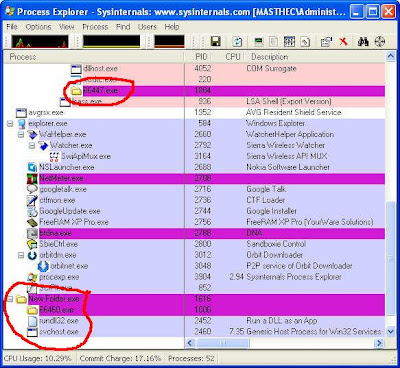
Task: Click the horizontal scrollbar right arrow
Action: tap(379, 343)
